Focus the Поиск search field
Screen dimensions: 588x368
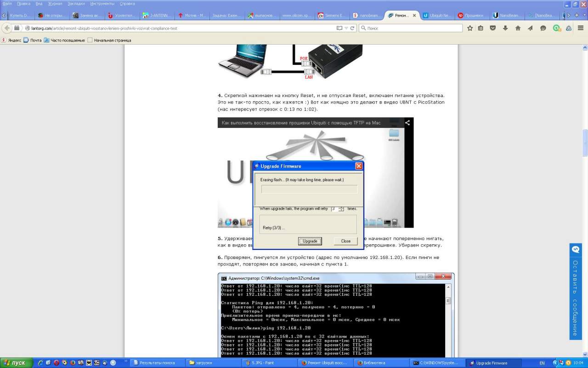click(x=410, y=28)
